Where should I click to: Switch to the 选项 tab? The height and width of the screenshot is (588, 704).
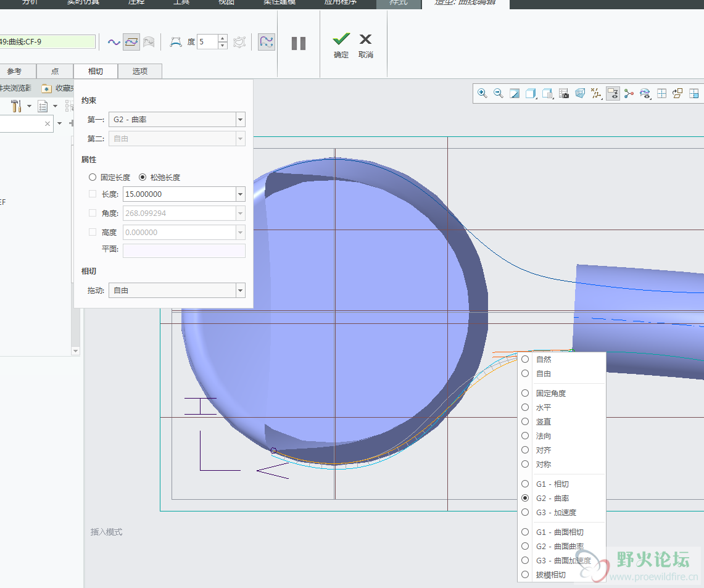(x=140, y=71)
